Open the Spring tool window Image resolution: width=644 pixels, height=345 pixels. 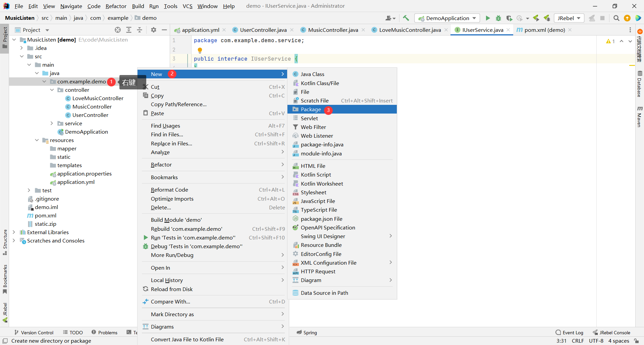pyautogui.click(x=307, y=333)
